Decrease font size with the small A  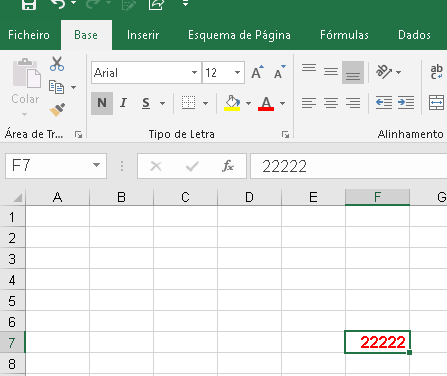(279, 72)
